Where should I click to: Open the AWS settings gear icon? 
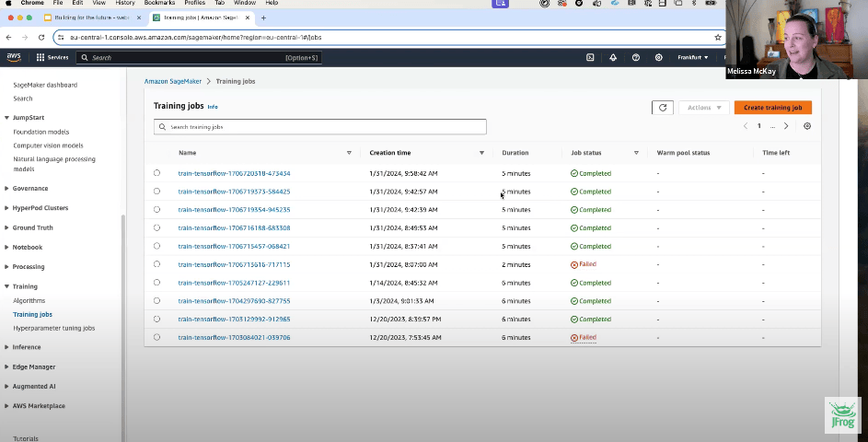(x=658, y=57)
